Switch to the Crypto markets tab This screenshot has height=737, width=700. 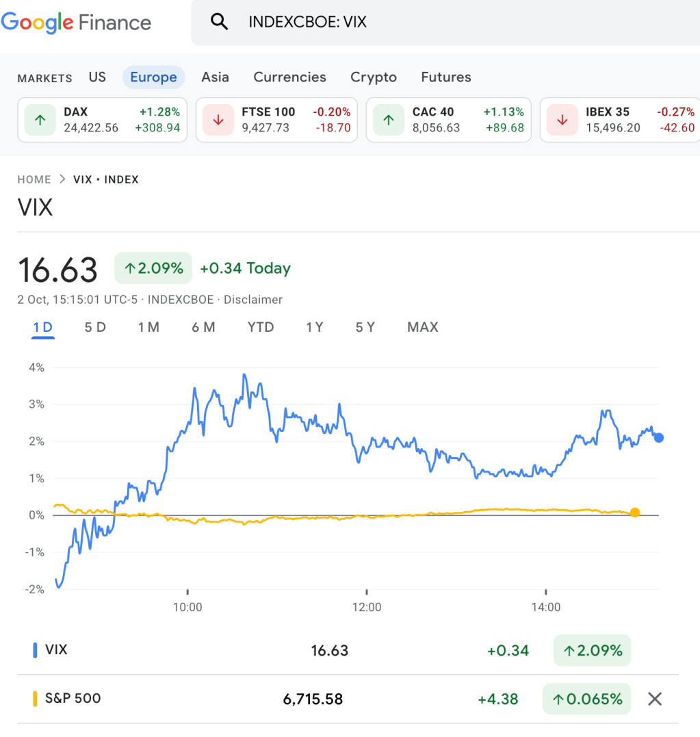coord(374,77)
